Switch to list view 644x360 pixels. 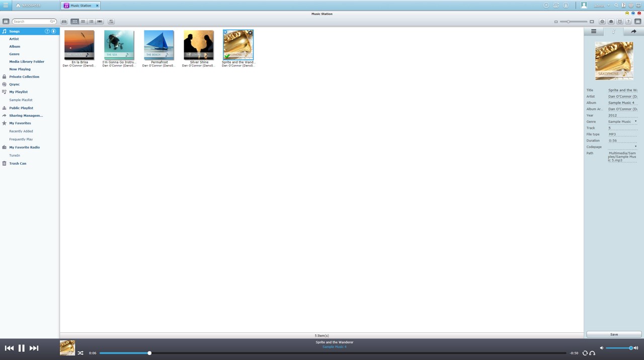[83, 22]
